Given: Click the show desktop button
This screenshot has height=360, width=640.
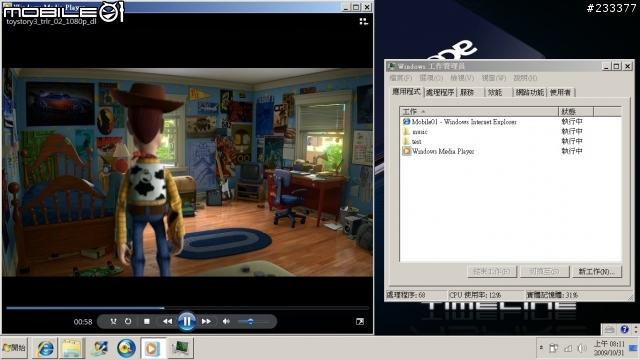Looking at the screenshot, I should click(x=634, y=348).
